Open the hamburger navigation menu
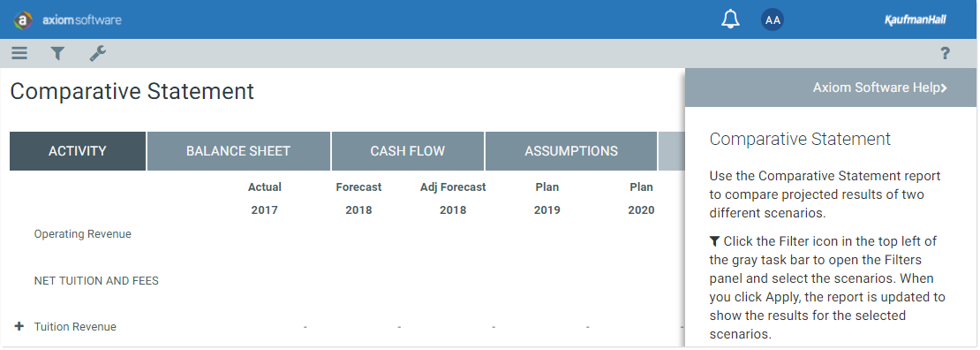The image size is (980, 350). click(19, 54)
